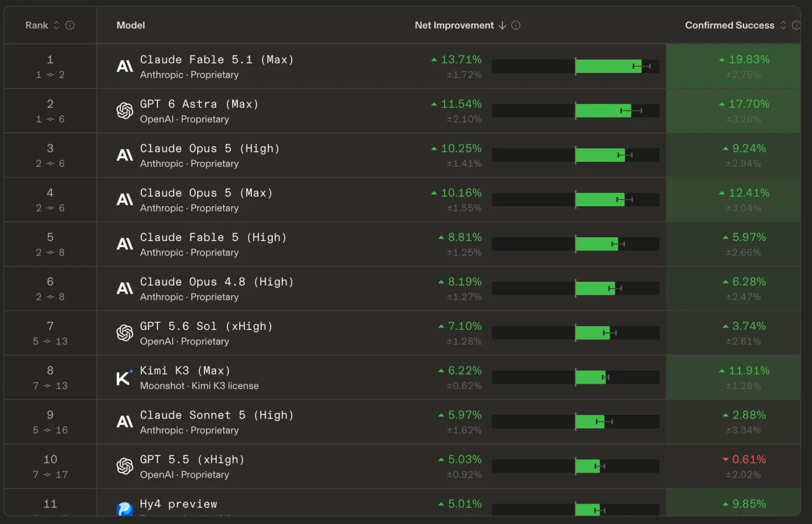Click the sort arrows beside Rank header
This screenshot has width=812, height=524.
(x=56, y=25)
